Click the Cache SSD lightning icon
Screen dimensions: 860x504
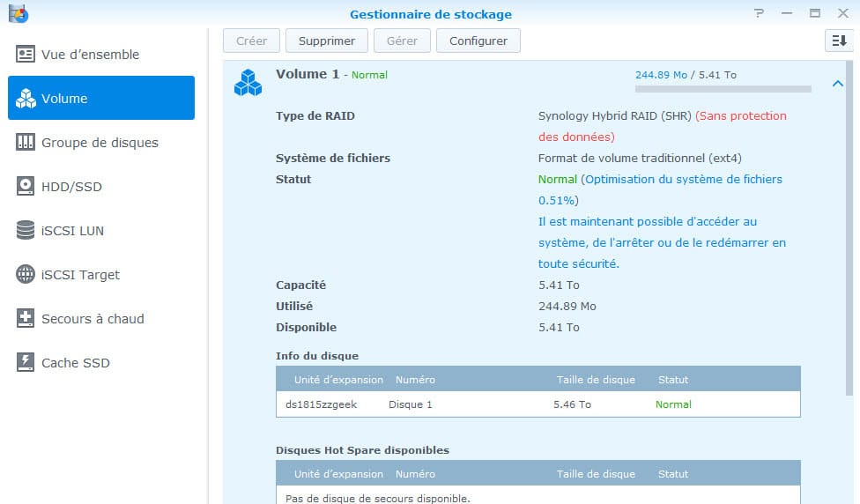coord(26,363)
